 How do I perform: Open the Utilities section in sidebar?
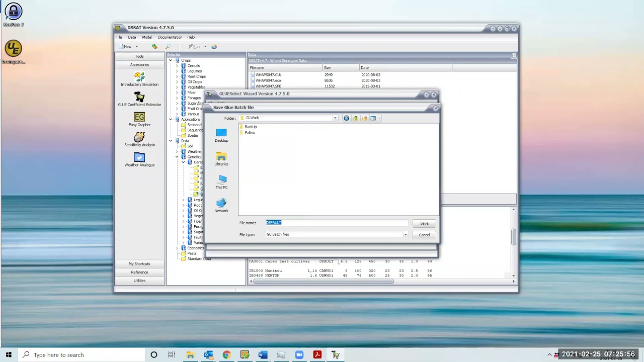pos(139,281)
